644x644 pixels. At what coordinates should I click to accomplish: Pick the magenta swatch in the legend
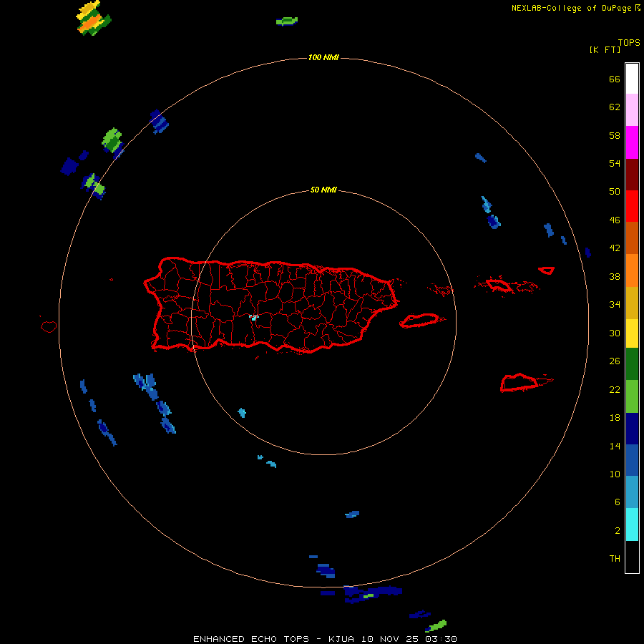632,142
